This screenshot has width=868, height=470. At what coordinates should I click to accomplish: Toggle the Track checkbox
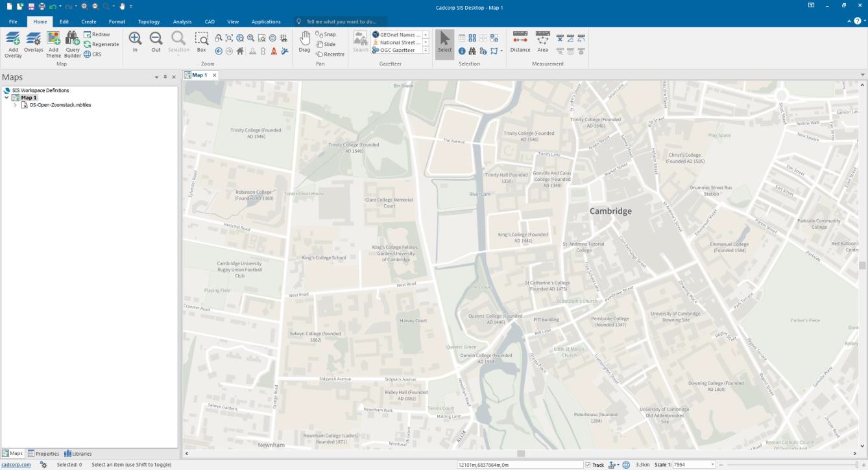coord(588,465)
